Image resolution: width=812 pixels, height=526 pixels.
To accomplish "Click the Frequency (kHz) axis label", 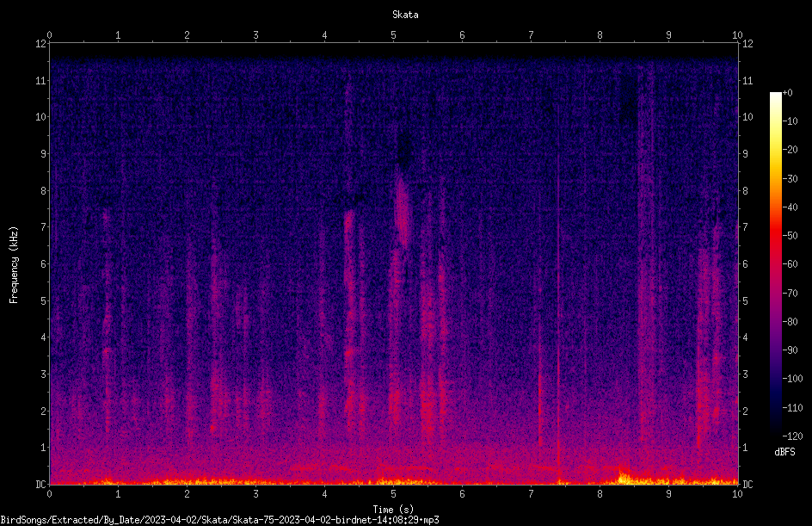I will (14, 265).
